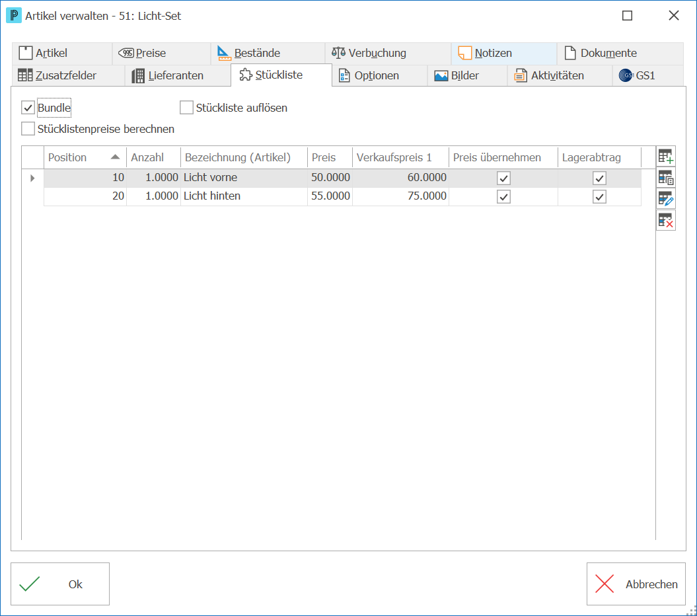Switch to the Artikel tab
Screen dimensions: 697x616
tap(62, 54)
